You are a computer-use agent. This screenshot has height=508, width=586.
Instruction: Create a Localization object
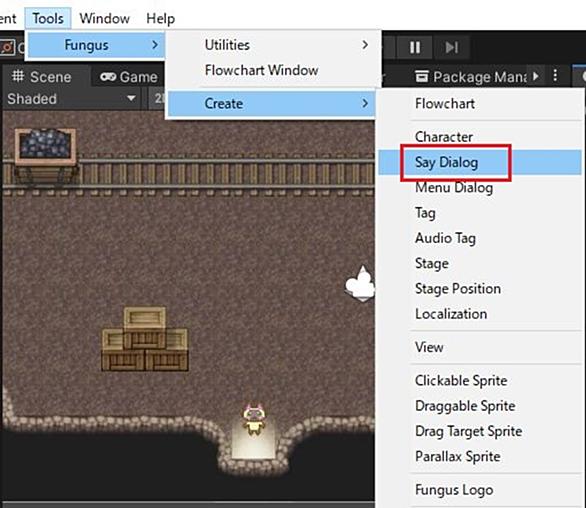point(480,314)
